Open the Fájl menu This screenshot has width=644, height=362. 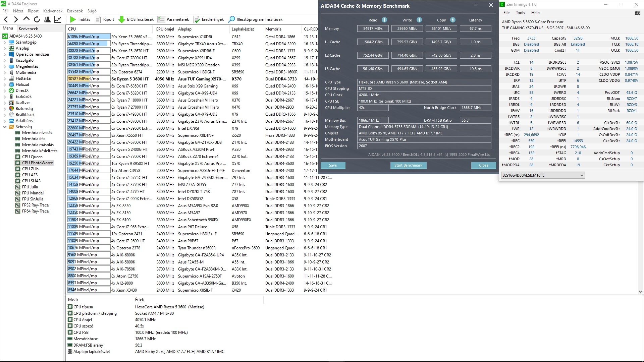click(5, 11)
